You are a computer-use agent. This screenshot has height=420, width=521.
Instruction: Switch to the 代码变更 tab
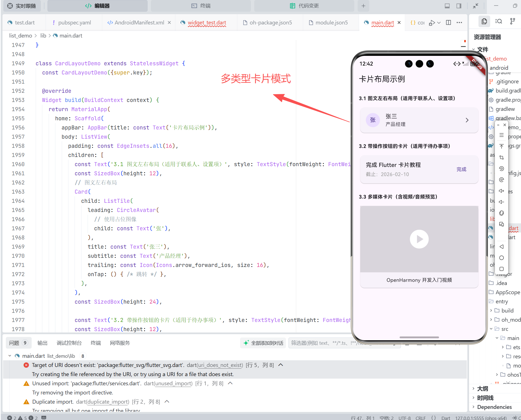coord(304,6)
